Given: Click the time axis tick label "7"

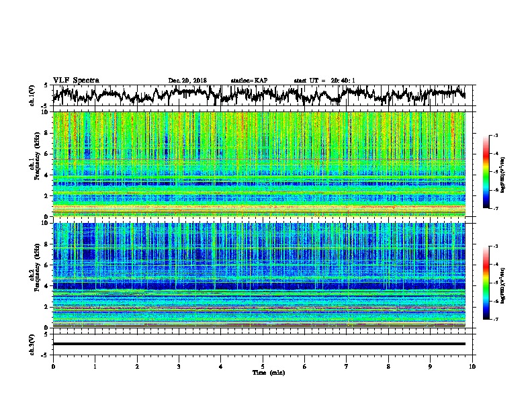Looking at the screenshot, I should pos(347,367).
